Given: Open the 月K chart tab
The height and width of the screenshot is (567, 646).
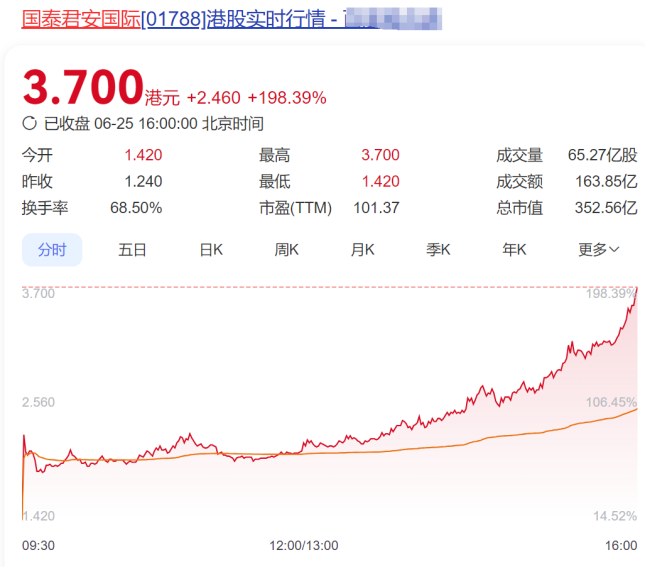Looking at the screenshot, I should coord(363,250).
